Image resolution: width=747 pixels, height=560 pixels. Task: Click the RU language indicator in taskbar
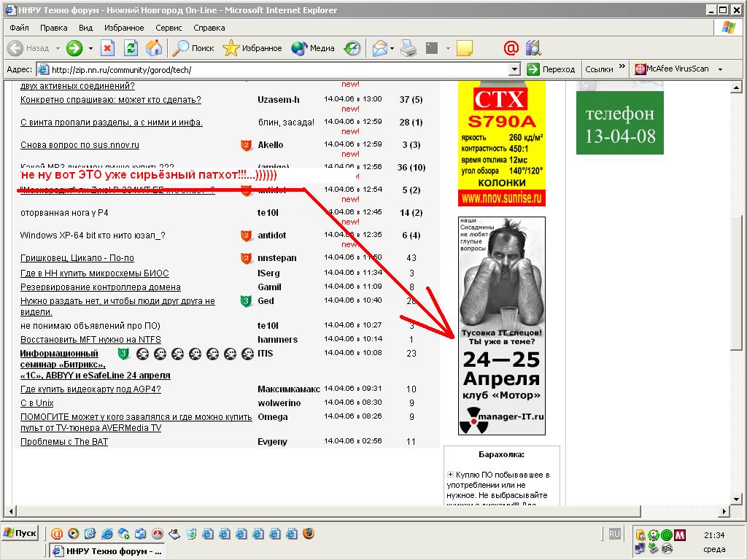pos(614,533)
